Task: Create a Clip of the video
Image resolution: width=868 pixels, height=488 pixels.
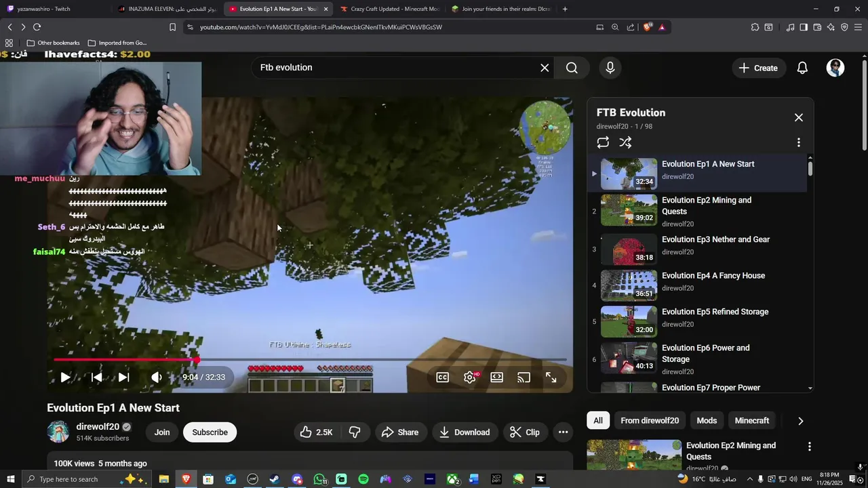Action: click(525, 432)
